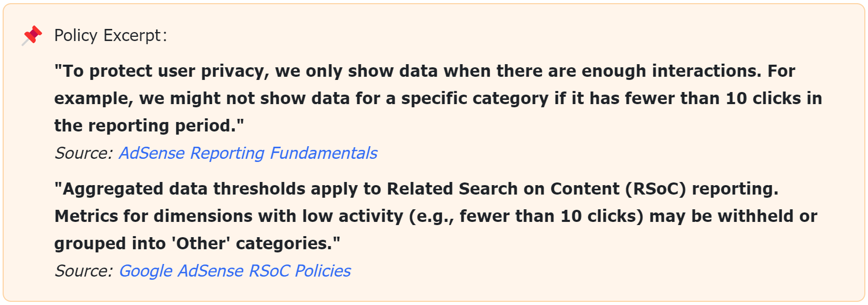The width and height of the screenshot is (868, 305).
Task: Click the words "Related Search on Content"
Action: pyautogui.click(x=503, y=189)
